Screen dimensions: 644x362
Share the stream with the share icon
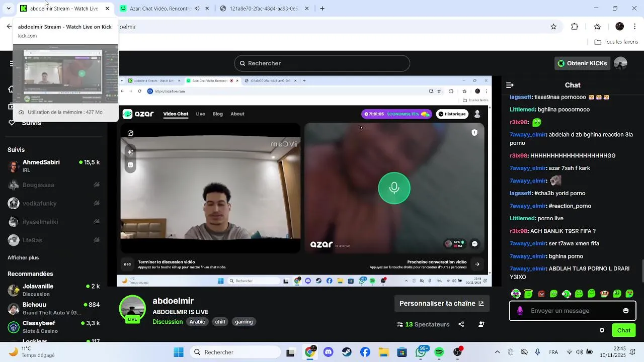(x=461, y=324)
